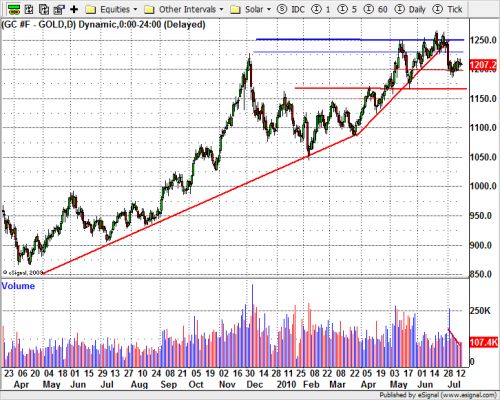Click the red 107.4K volume marker

coord(484,342)
